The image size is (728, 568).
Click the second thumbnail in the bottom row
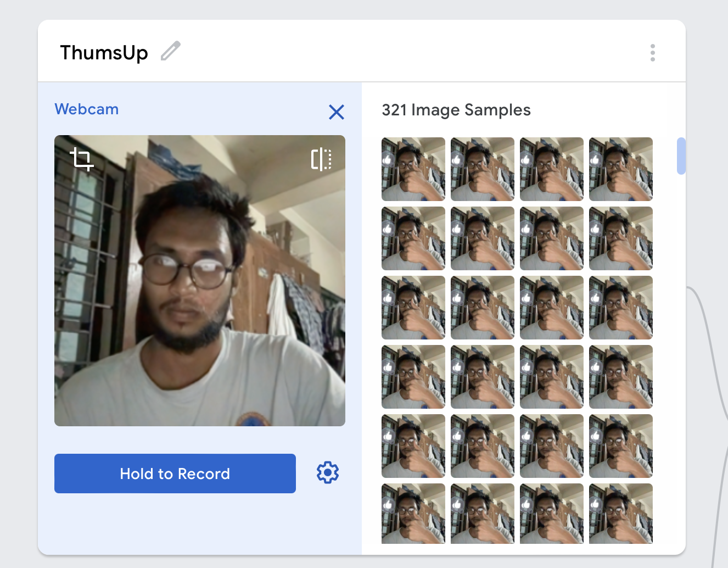click(x=483, y=513)
